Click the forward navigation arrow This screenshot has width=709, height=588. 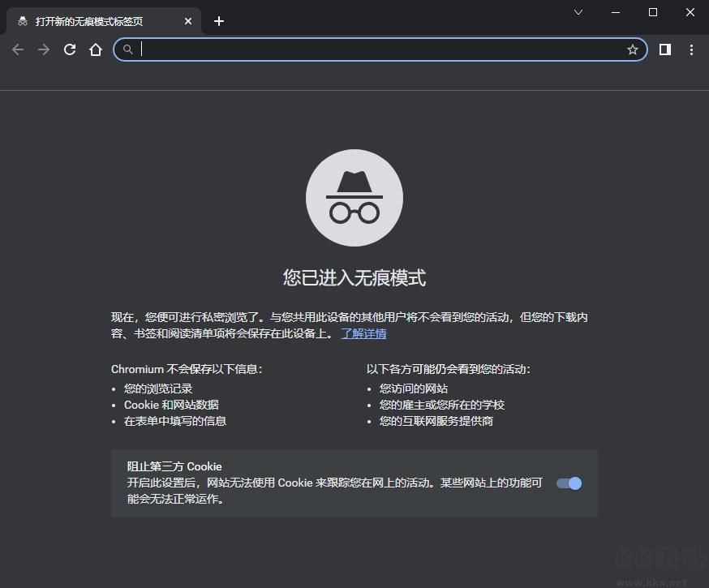[x=44, y=49]
